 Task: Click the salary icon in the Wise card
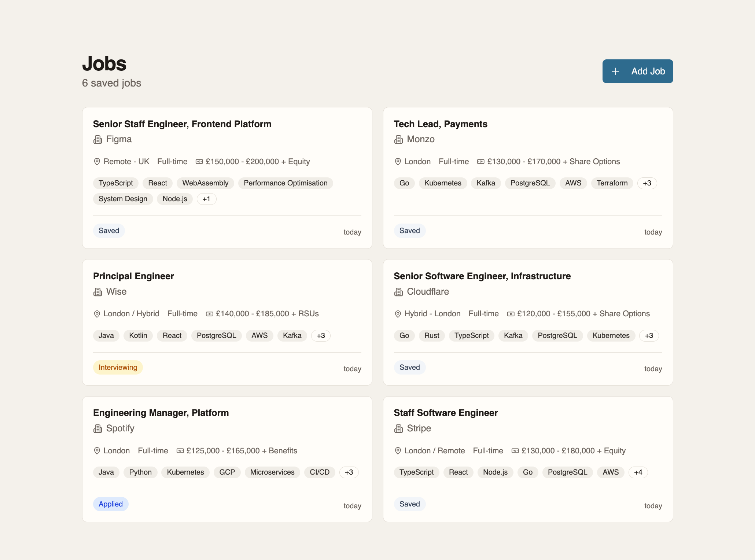coord(209,314)
